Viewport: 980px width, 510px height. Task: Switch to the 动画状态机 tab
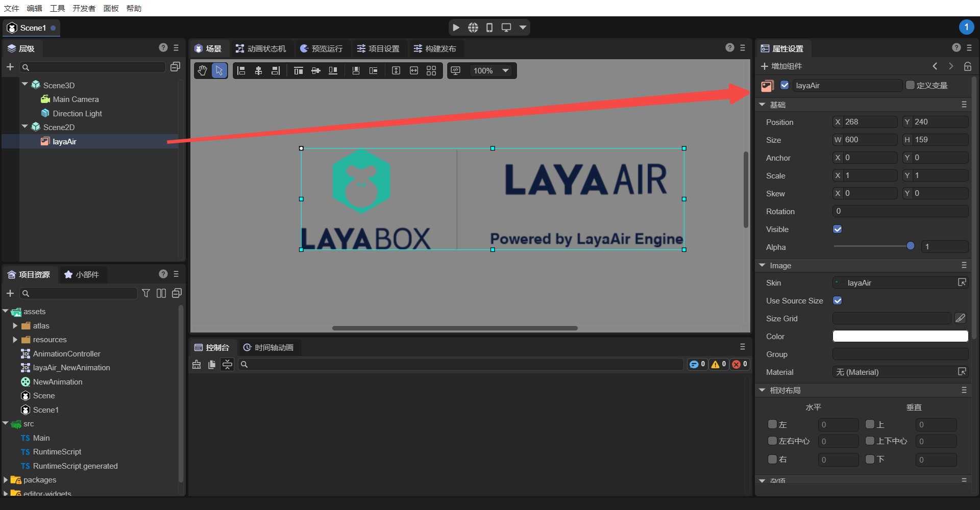coord(261,48)
